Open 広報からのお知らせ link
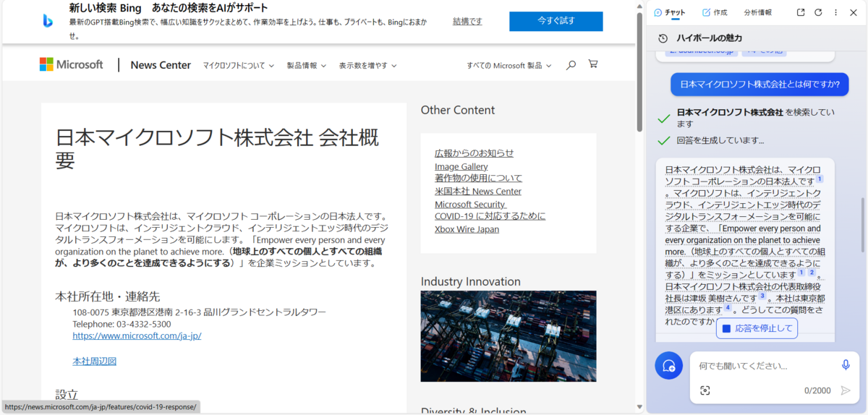 point(474,153)
